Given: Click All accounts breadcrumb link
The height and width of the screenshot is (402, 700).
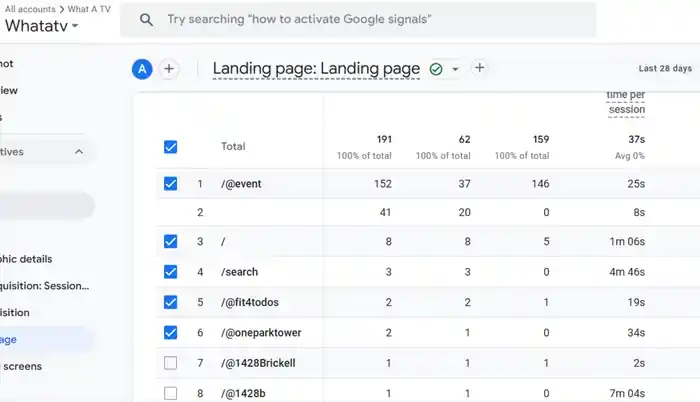Looking at the screenshot, I should (x=30, y=9).
